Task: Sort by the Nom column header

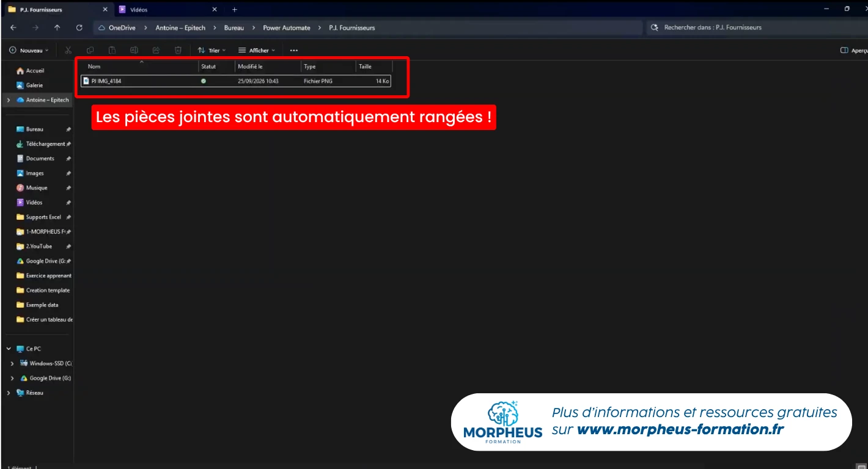Action: click(94, 67)
